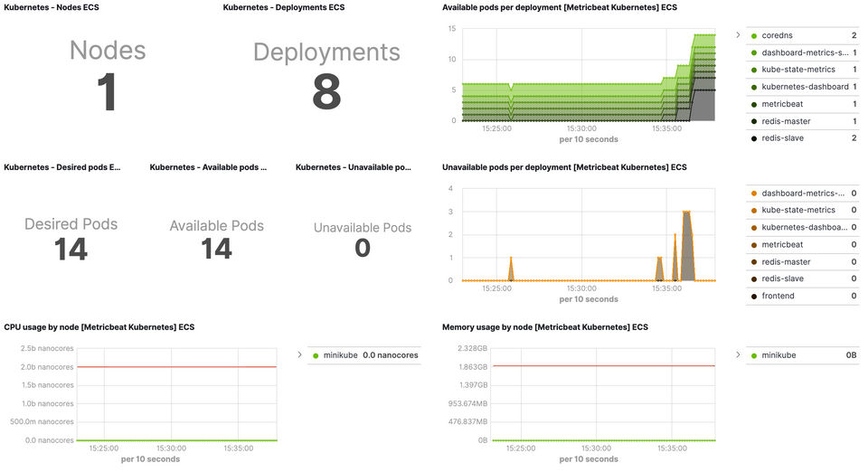Click the Unavailable Pods value 0
This screenshot has height=472, width=868.
tap(363, 248)
